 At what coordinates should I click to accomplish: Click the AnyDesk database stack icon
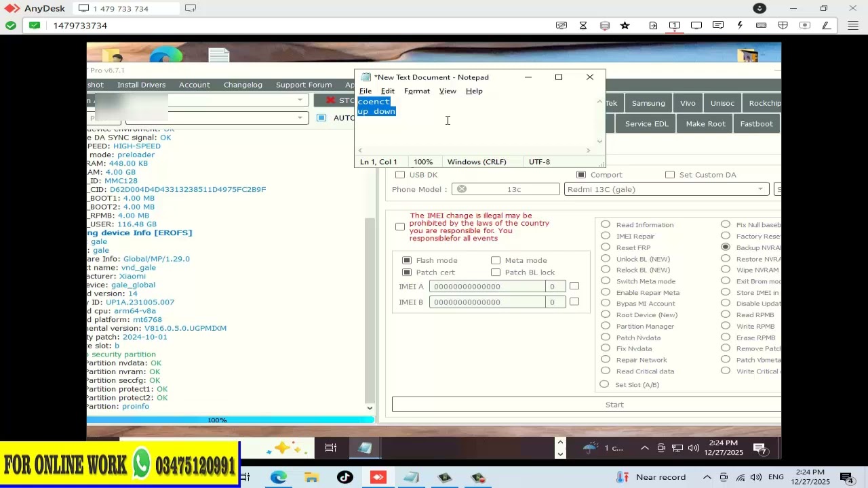pyautogui.click(x=605, y=26)
